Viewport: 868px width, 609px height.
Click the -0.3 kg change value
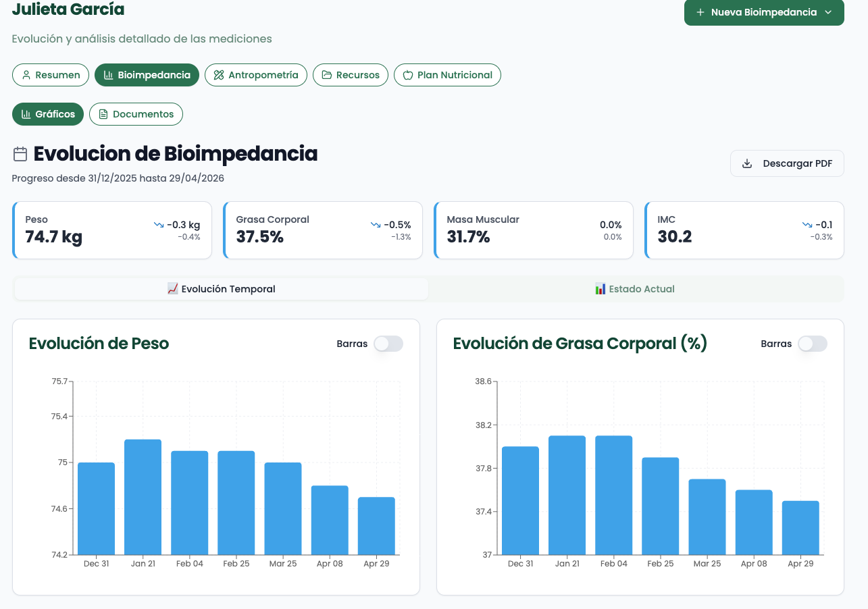[184, 225]
